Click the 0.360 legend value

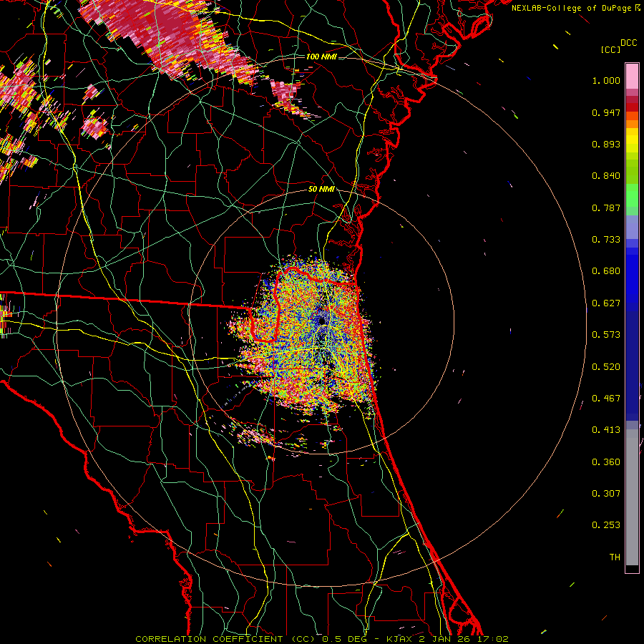tap(606, 462)
